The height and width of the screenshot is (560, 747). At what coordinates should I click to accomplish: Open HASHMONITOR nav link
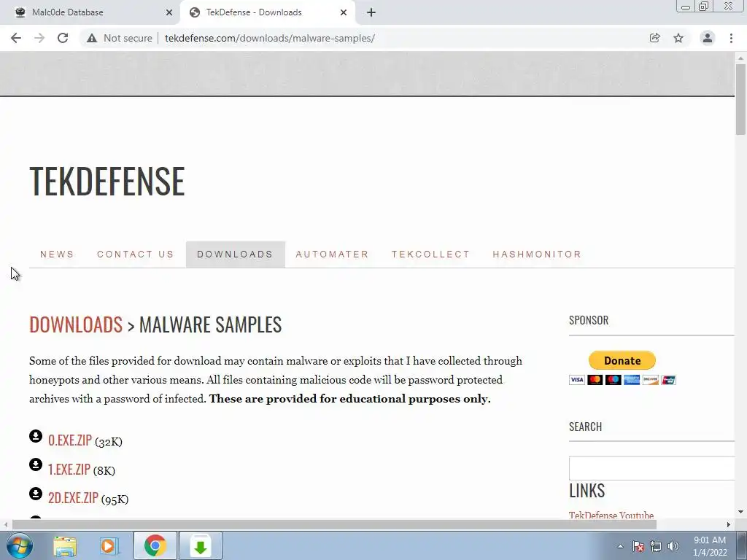point(537,254)
